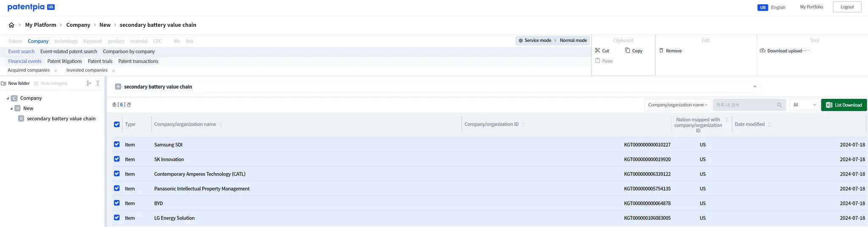
Task: Uncheck the CATL row checkbox
Action: click(x=117, y=174)
